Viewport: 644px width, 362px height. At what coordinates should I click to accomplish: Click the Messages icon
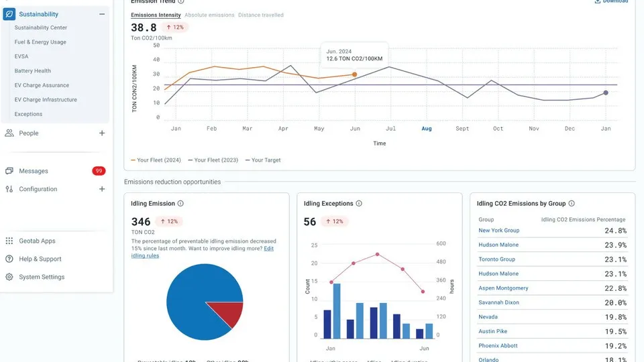coord(9,171)
